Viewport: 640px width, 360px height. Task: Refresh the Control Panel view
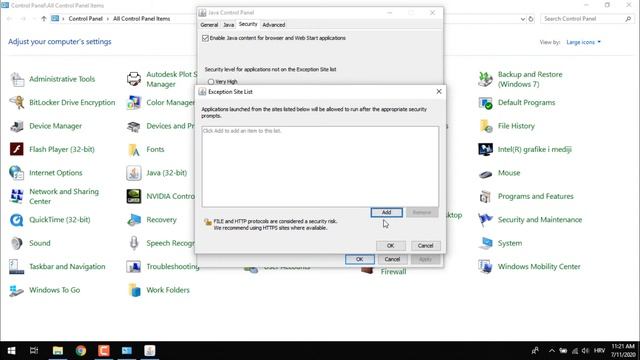coord(531,19)
